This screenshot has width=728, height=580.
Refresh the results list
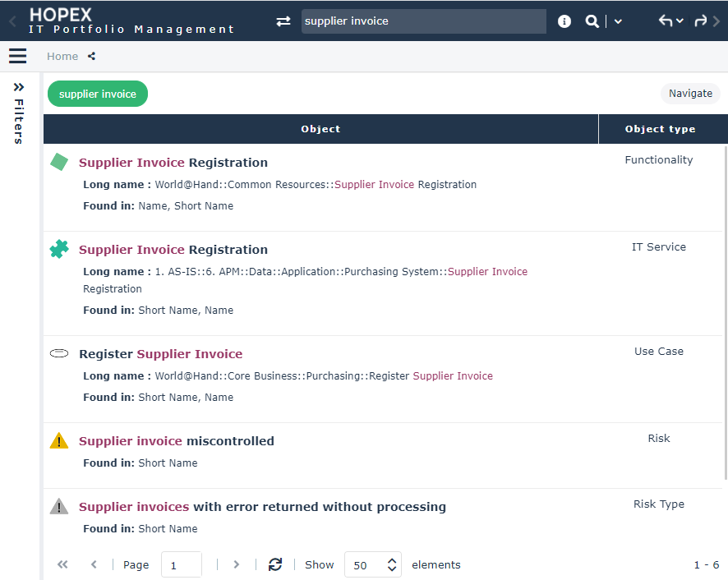[275, 564]
